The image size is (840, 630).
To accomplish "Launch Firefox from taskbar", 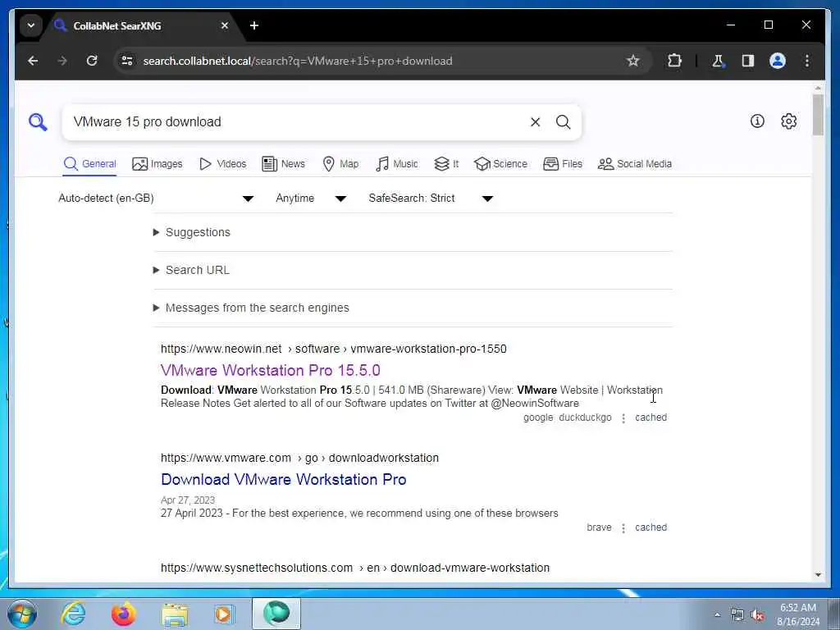I will 124,614.
